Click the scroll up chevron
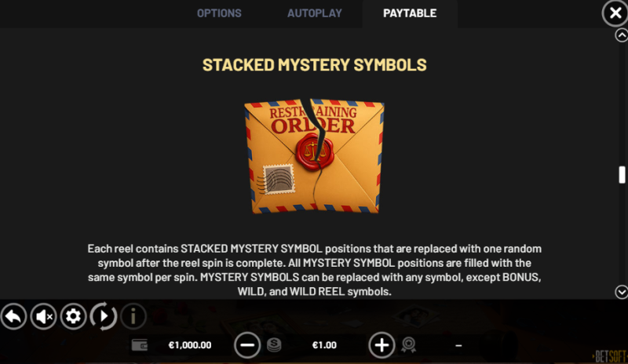 click(x=622, y=35)
